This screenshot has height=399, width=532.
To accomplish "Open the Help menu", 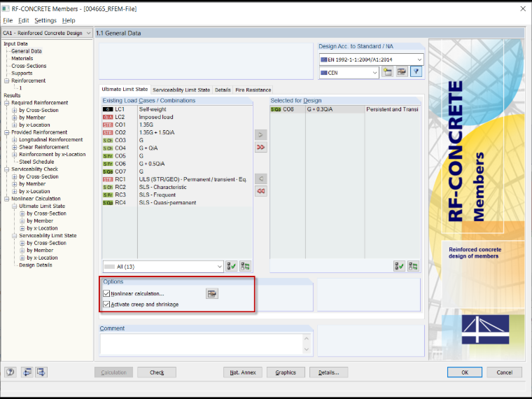I will tap(69, 20).
